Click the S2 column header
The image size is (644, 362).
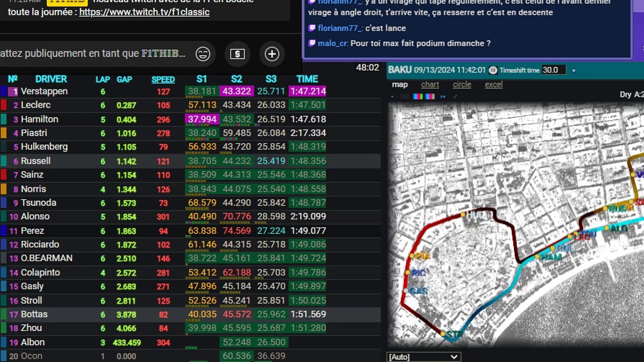coord(236,79)
